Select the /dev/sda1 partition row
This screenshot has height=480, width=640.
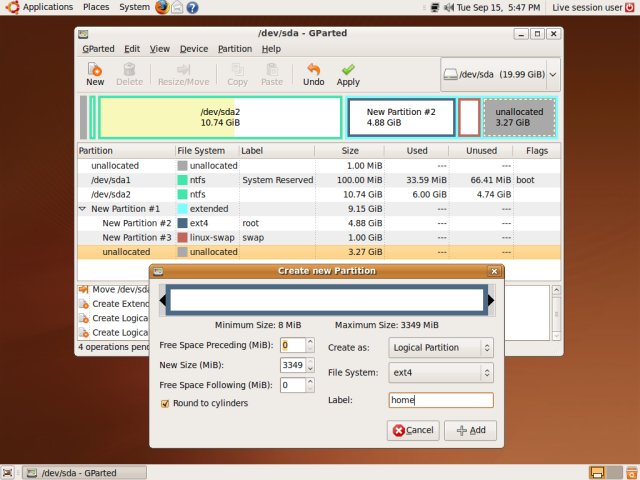318,180
